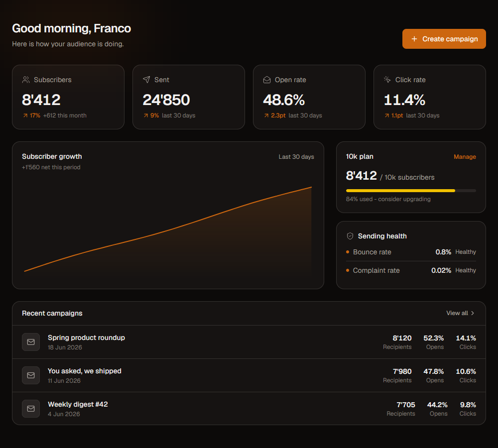The width and height of the screenshot is (498, 448).
Task: Click the chevron arrow next to View all
Action: [473, 313]
